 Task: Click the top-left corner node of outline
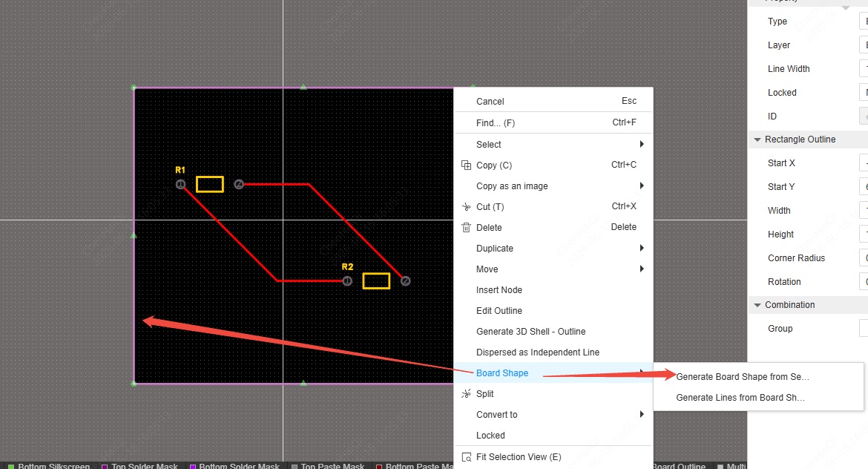point(134,88)
